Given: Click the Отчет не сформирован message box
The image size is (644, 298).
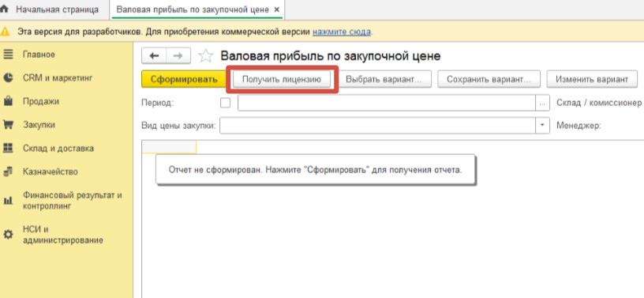Looking at the screenshot, I should click(316, 170).
